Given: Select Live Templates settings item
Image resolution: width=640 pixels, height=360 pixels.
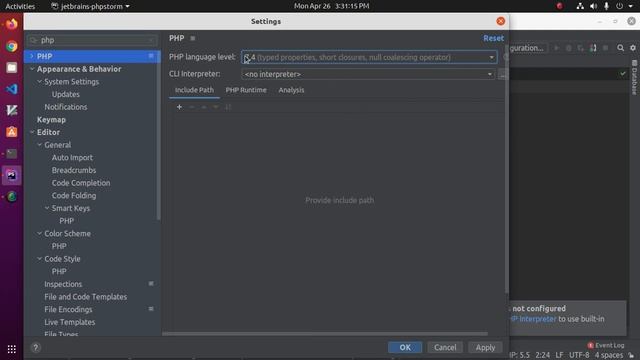Looking at the screenshot, I should tap(69, 322).
